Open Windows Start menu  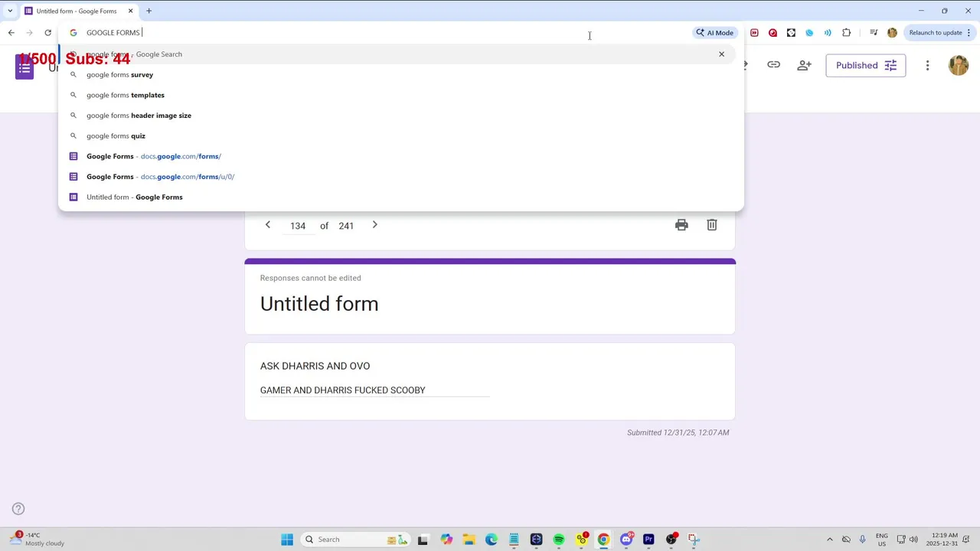[x=287, y=540]
